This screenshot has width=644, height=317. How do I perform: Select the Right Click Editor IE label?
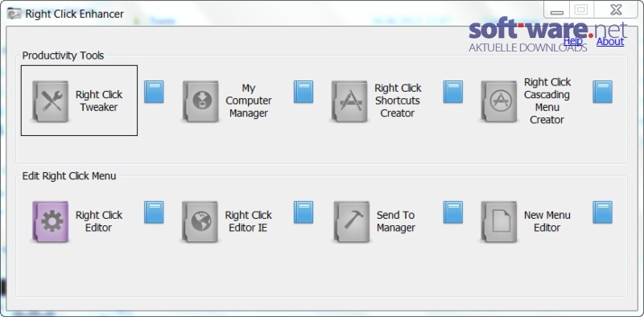[x=249, y=221]
